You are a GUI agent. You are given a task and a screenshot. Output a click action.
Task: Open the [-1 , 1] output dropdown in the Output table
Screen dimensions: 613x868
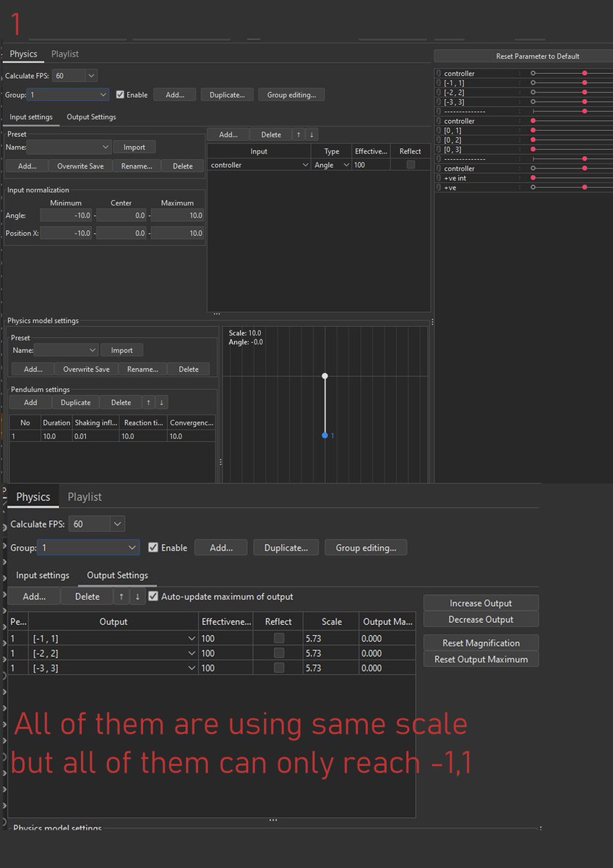point(192,639)
